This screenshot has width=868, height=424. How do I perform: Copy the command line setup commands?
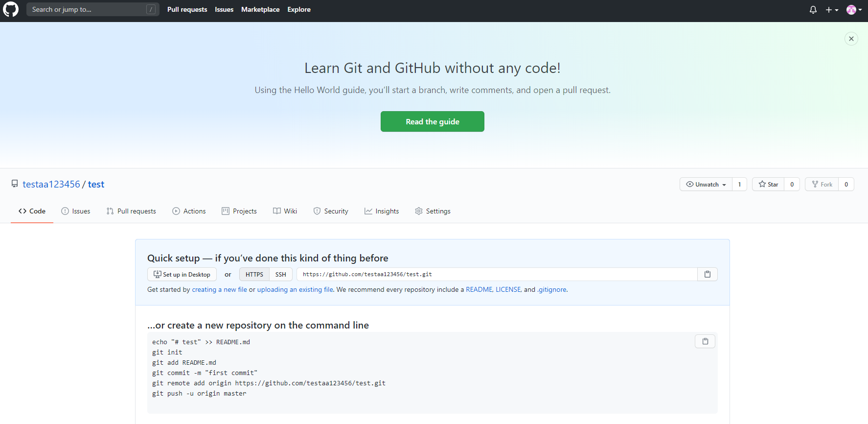(x=705, y=341)
